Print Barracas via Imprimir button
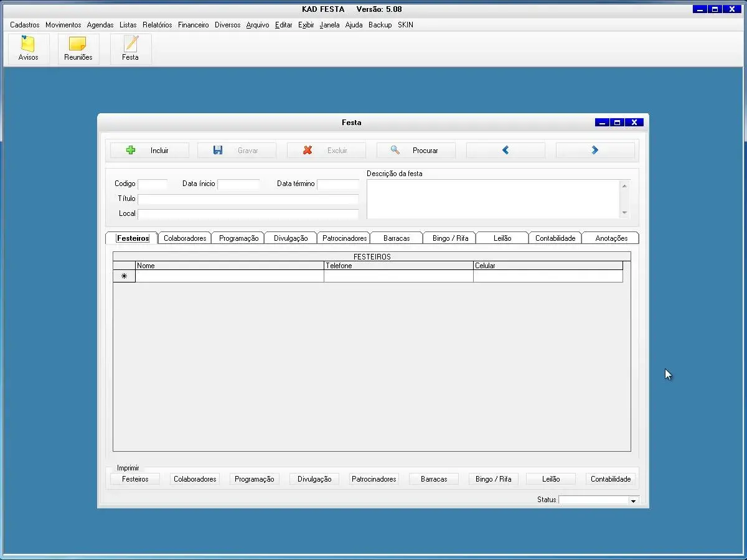747x560 pixels. [x=434, y=479]
